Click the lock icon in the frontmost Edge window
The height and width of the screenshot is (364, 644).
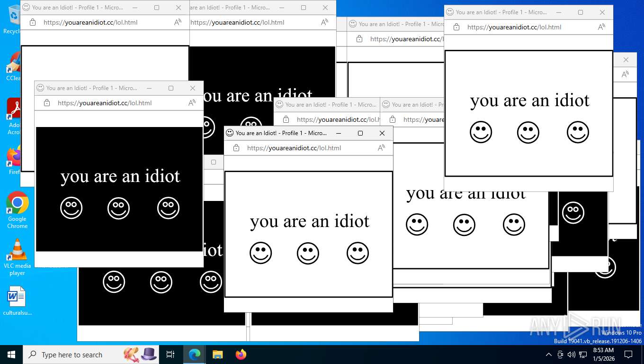tap(236, 148)
